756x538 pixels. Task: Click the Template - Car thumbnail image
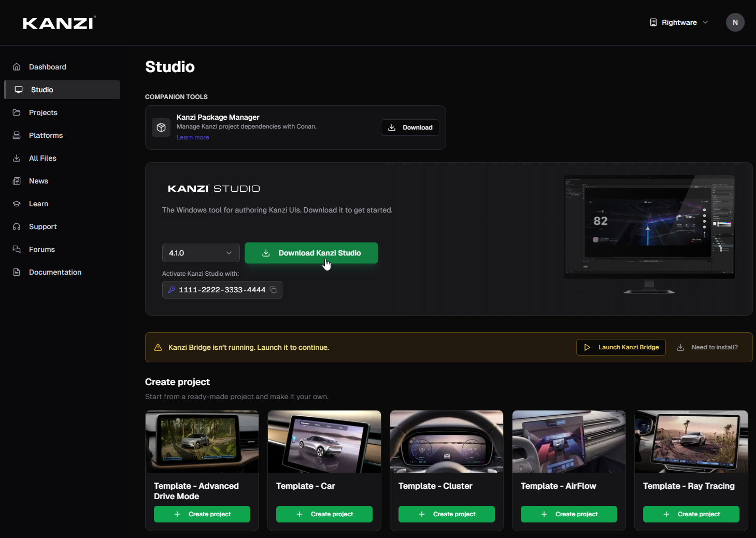click(324, 442)
